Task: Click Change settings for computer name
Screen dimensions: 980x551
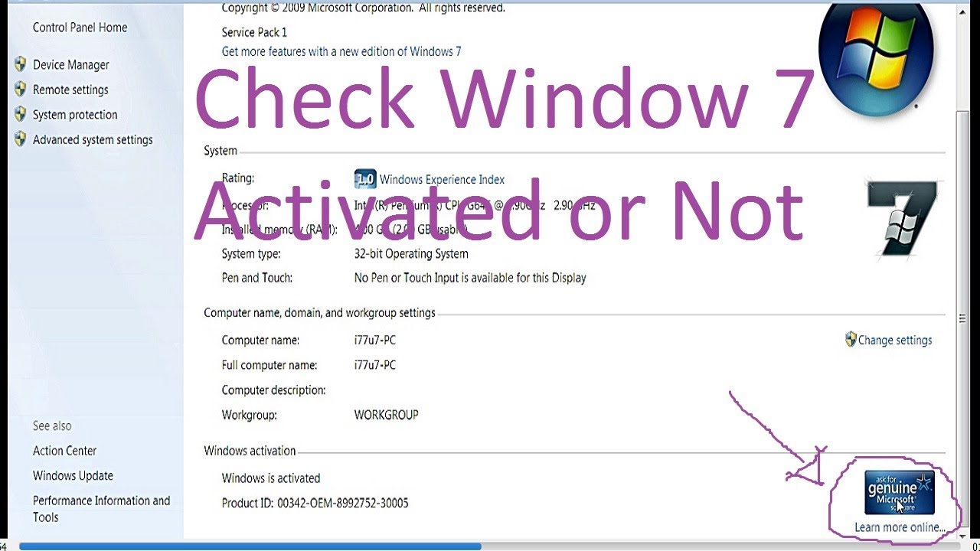Action: point(895,341)
